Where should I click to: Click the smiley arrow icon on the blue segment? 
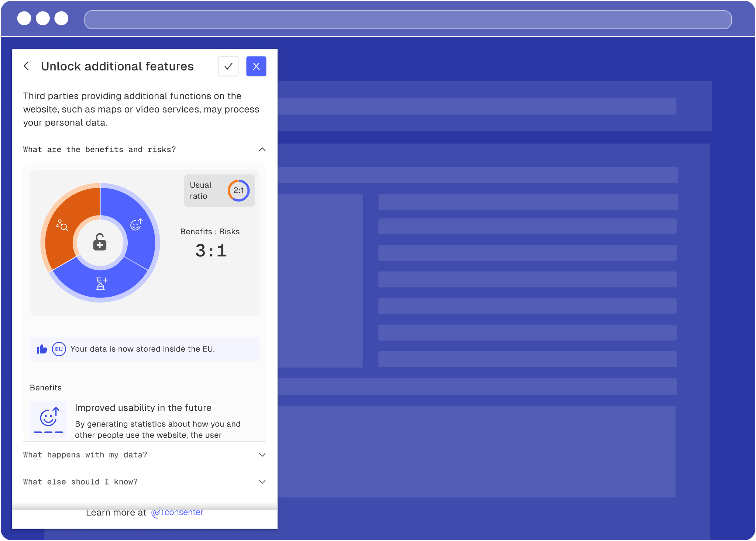(x=136, y=224)
